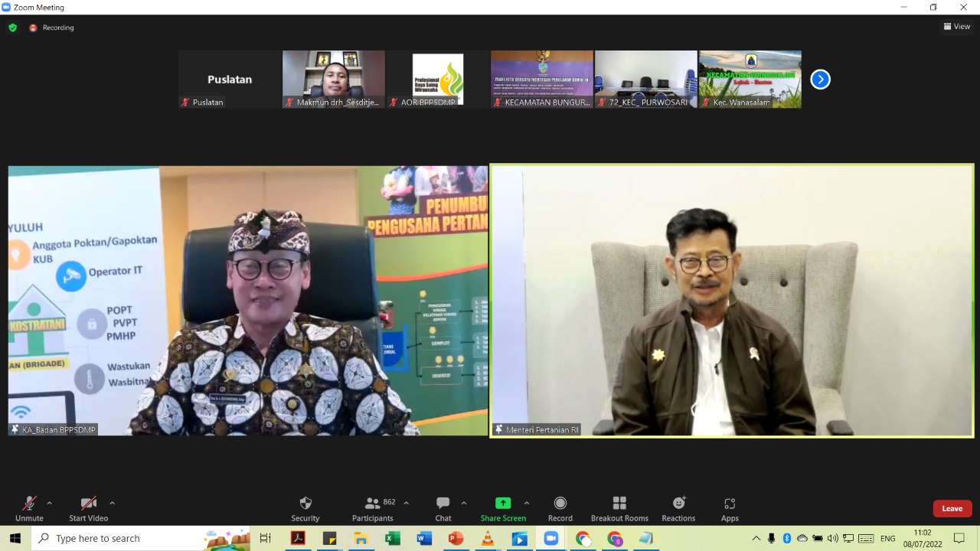
Task: Open the Chat panel
Action: [443, 508]
